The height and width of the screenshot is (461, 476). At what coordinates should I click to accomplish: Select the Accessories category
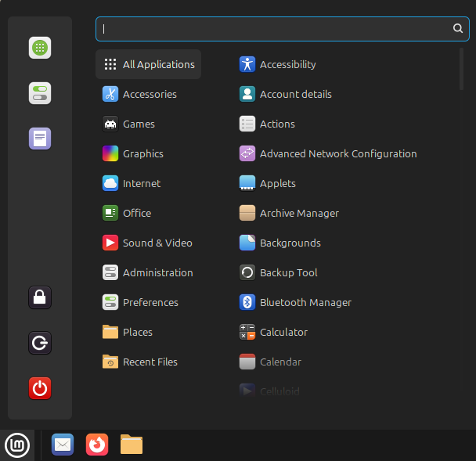tap(149, 94)
